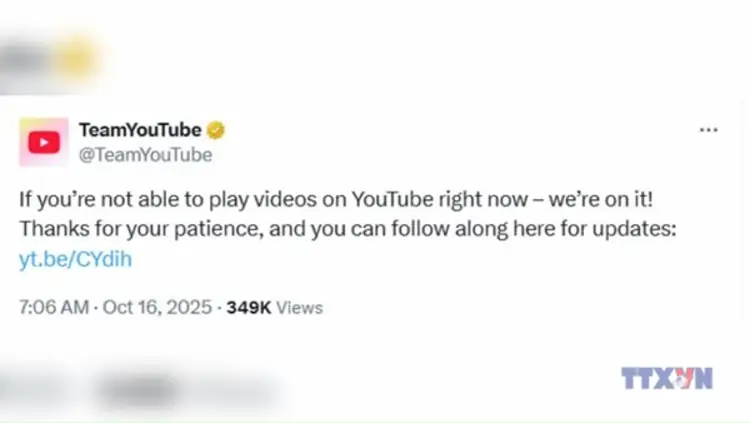
Task: Click the Oct 16, 2025 date
Action: pyautogui.click(x=157, y=307)
